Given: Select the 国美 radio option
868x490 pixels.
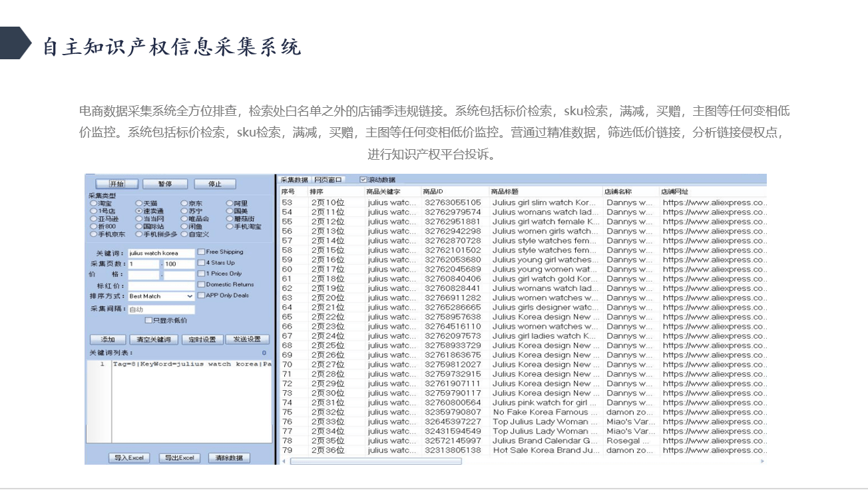Looking at the screenshot, I should click(x=229, y=211).
